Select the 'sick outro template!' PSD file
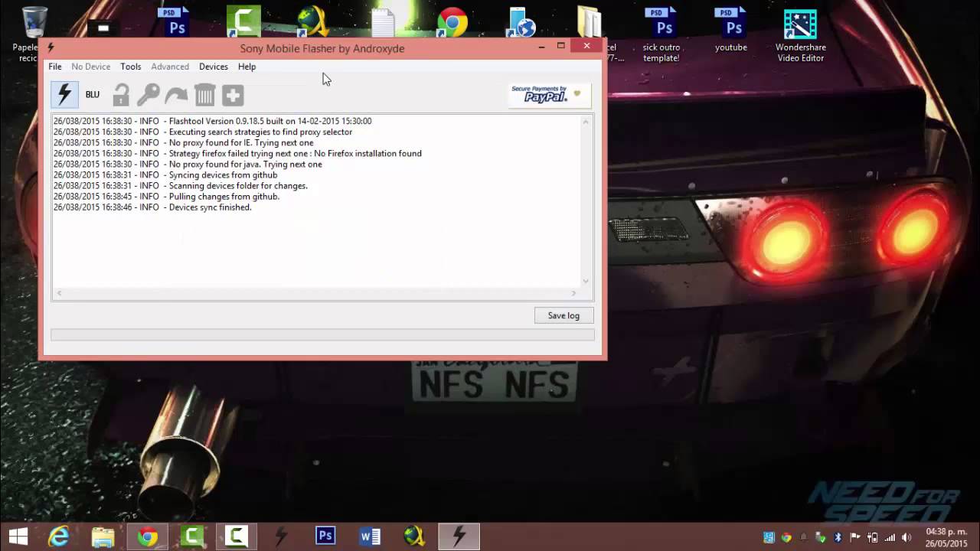 [x=661, y=34]
